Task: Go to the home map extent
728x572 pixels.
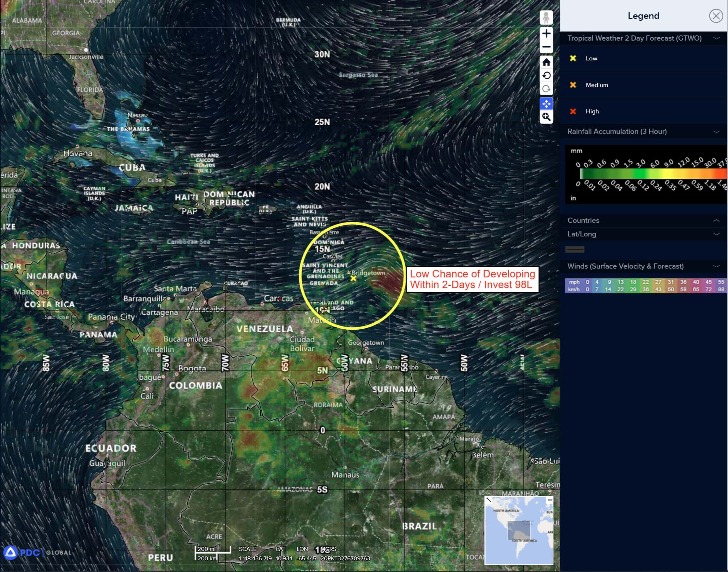Action: point(546,62)
